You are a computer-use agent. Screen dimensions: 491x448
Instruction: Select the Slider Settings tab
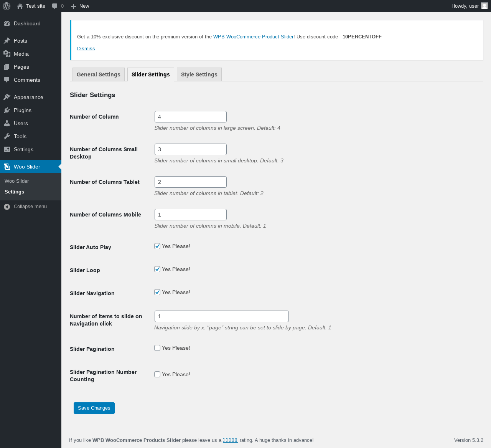(151, 74)
